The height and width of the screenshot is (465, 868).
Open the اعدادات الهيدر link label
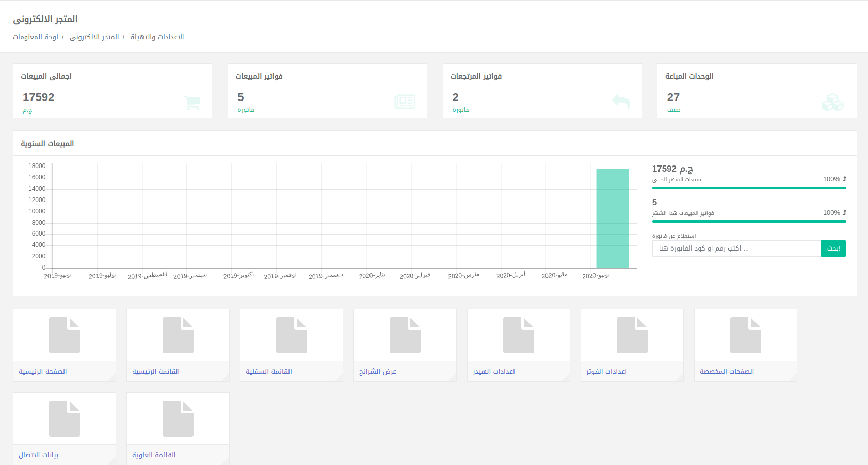[494, 371]
